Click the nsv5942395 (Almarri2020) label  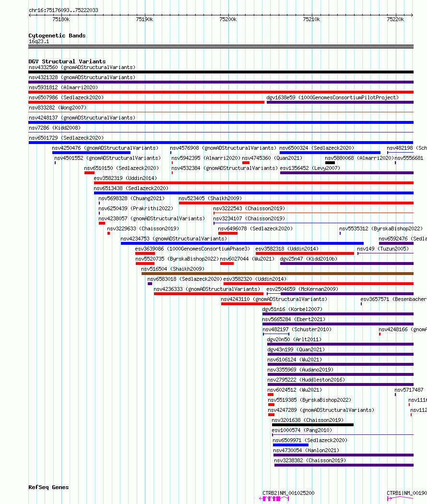(206, 158)
